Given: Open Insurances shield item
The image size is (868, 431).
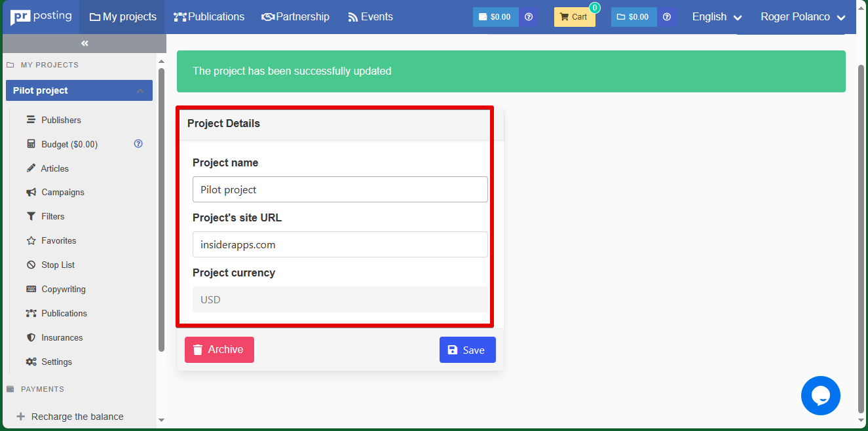Looking at the screenshot, I should click(x=62, y=338).
